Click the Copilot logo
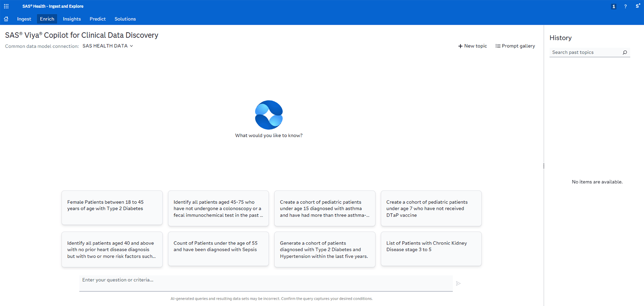644x306 pixels. 269,115
